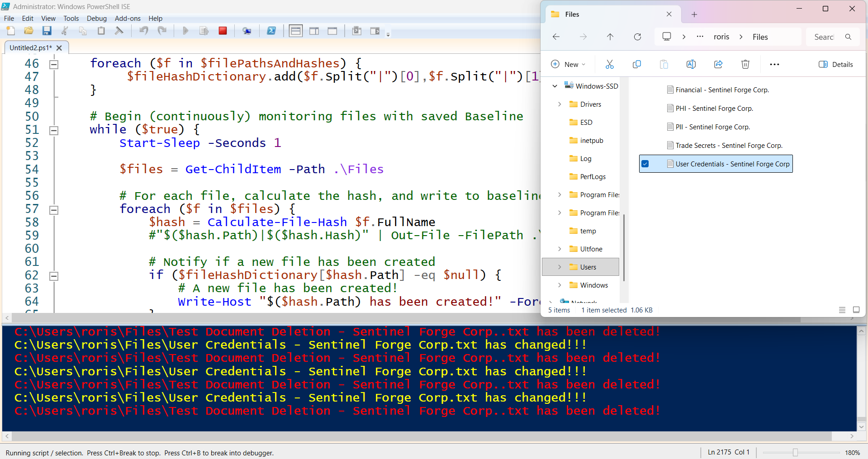Screen dimensions: 868x459
Task: Open a script with the folder icon
Action: (28, 31)
